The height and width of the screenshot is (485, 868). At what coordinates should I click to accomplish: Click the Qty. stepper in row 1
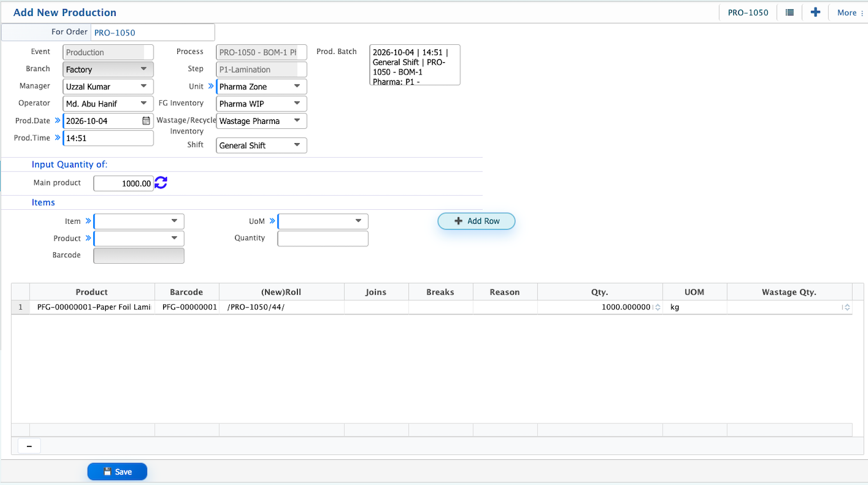[657, 307]
